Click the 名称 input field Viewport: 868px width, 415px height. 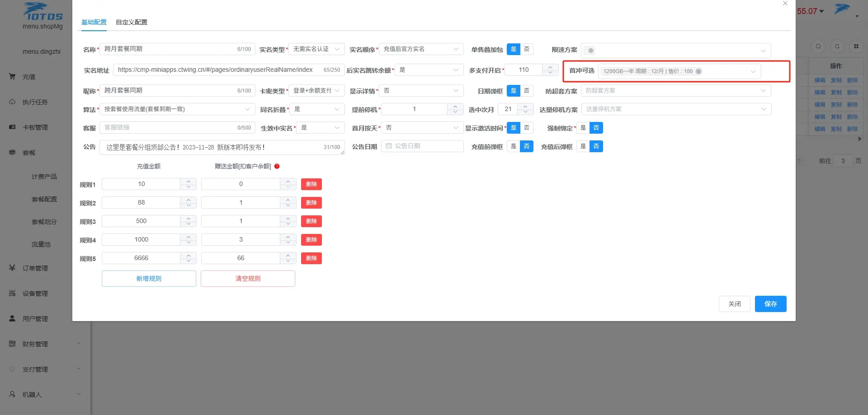coord(177,49)
